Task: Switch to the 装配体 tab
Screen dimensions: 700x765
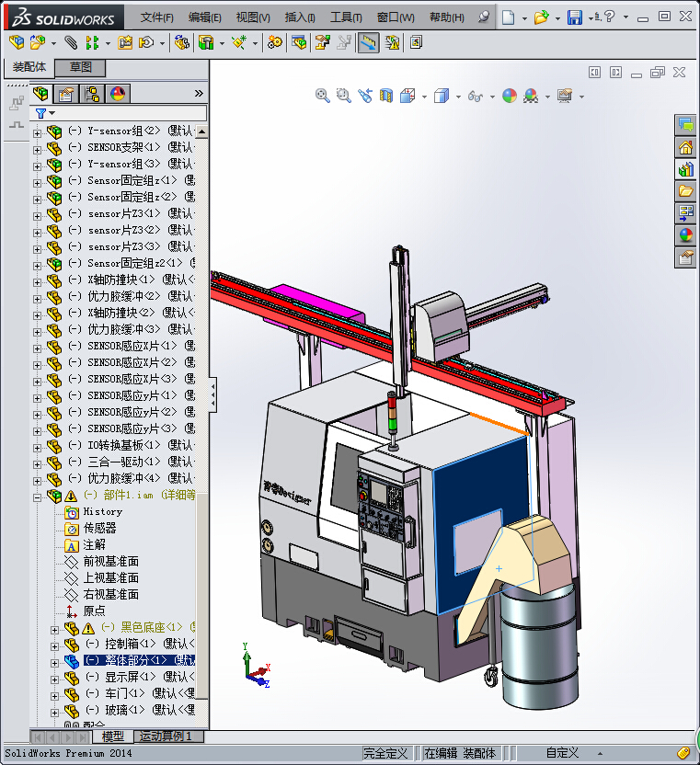Action: coord(29,67)
